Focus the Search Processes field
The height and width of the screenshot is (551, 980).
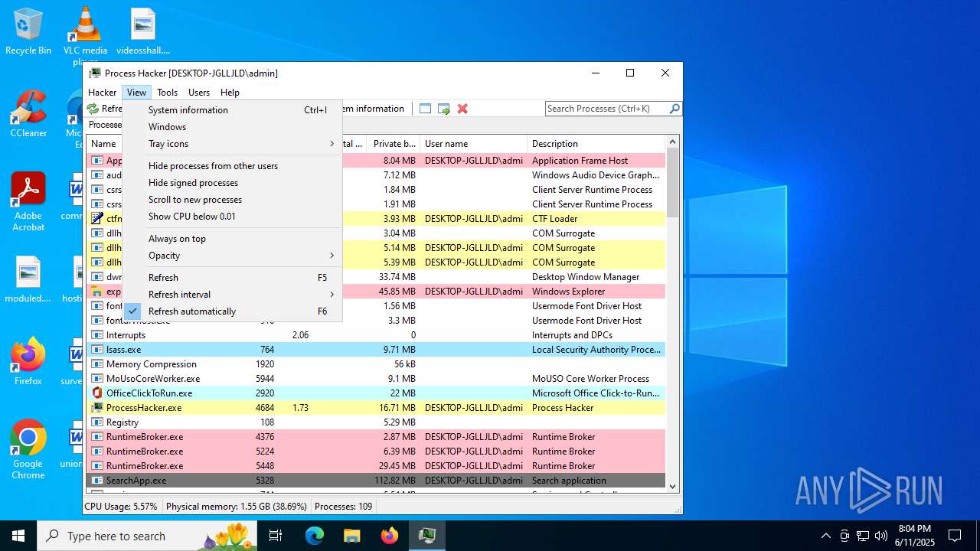pyautogui.click(x=606, y=109)
